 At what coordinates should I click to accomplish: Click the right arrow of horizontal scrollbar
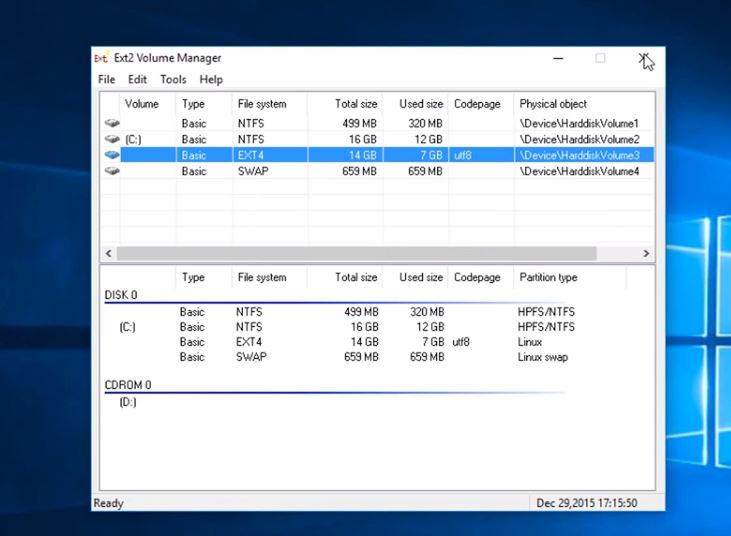(x=646, y=253)
